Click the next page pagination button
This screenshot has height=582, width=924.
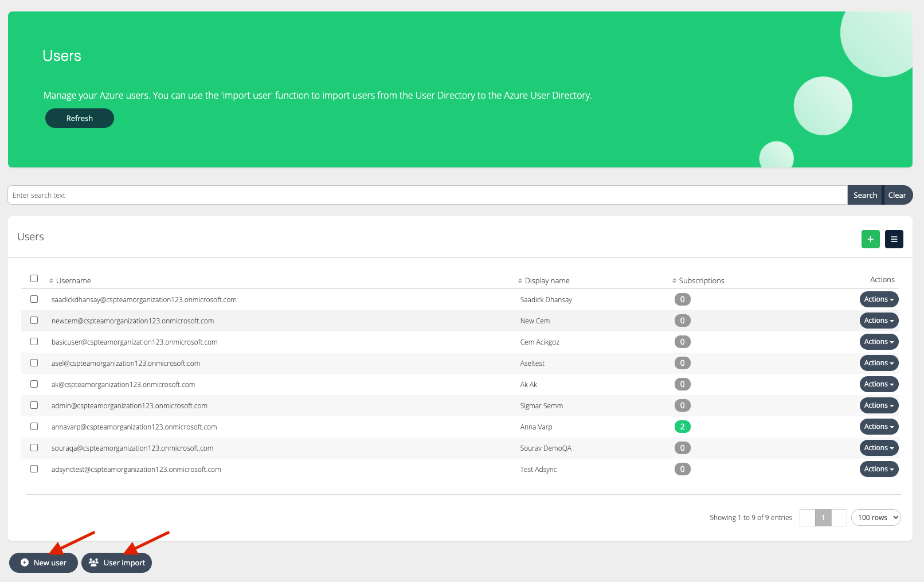[839, 518]
